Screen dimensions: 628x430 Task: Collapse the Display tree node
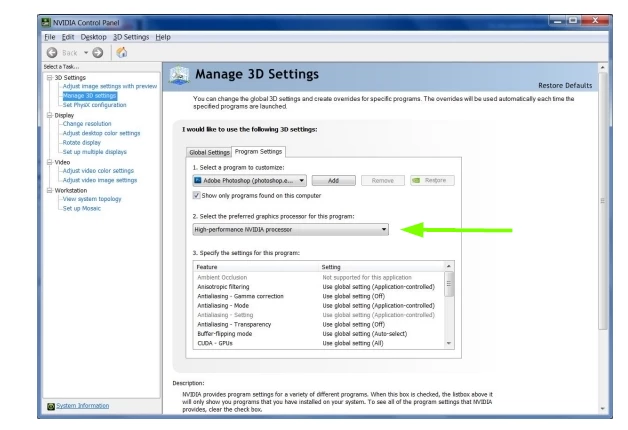49,115
